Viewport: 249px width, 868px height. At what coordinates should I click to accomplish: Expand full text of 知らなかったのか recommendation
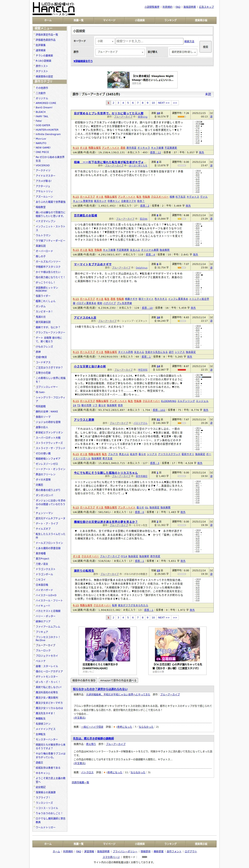tap(79, 718)
